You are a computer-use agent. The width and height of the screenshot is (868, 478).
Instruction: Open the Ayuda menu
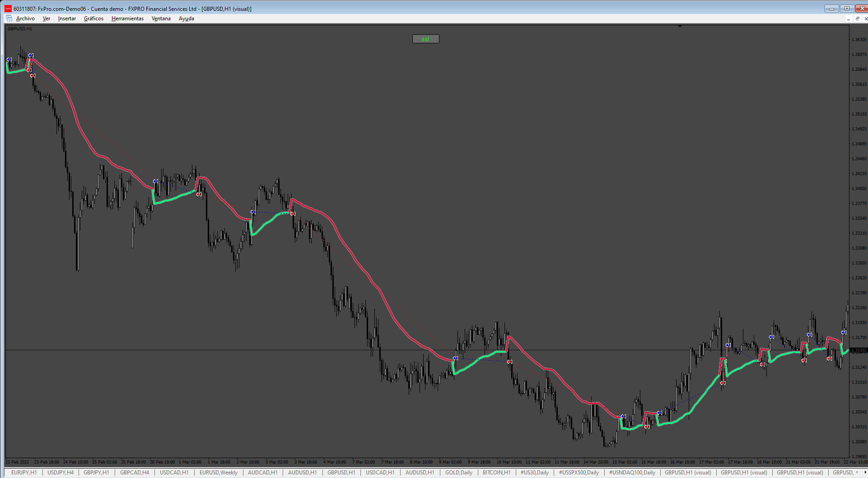[187, 19]
